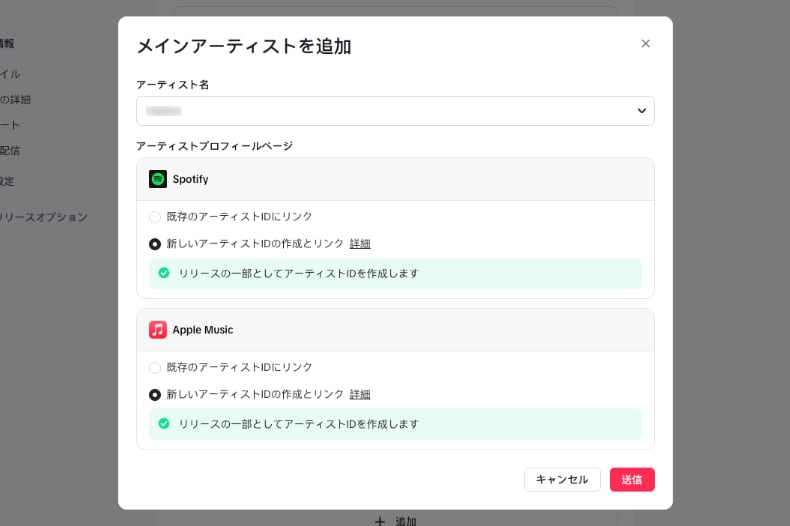Click the plus 追加 button behind the dialog
The height and width of the screenshot is (526, 790).
click(395, 520)
